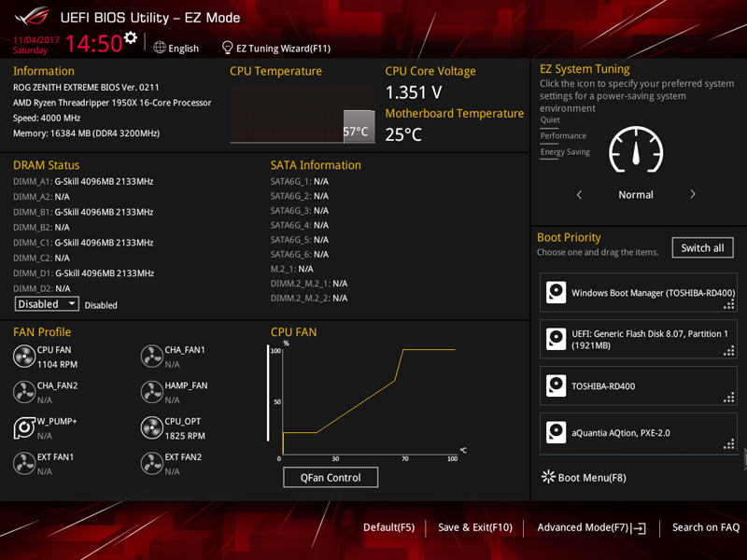Viewport: 747px width, 560px height.
Task: Click DIMM_B1 G-Skill 4096MB entry
Action: click(x=83, y=212)
